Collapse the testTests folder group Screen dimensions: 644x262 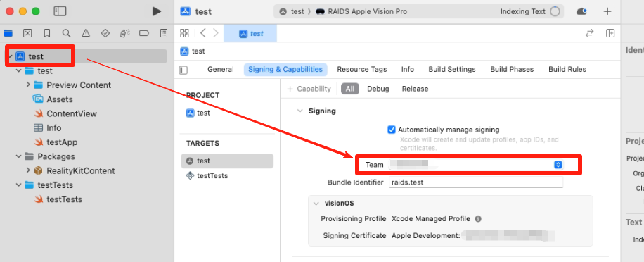[x=18, y=185]
